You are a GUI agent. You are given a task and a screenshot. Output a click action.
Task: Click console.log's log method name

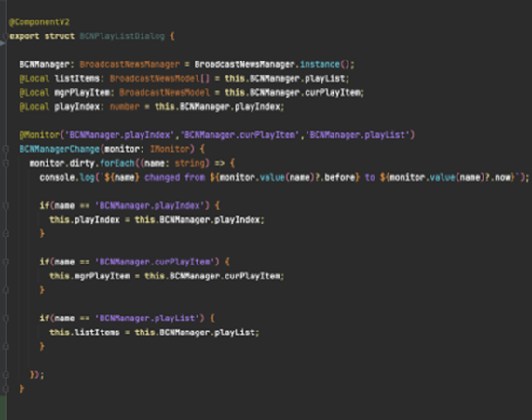[x=87, y=178]
